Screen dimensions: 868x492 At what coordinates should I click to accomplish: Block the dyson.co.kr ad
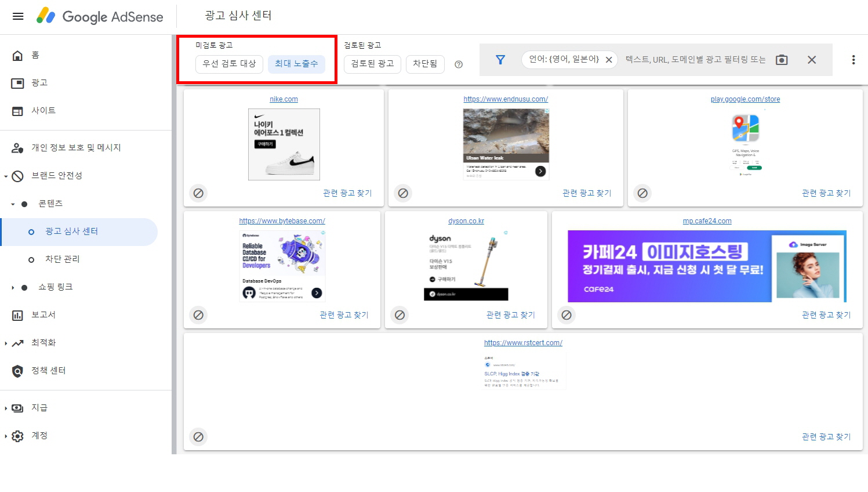pyautogui.click(x=400, y=315)
